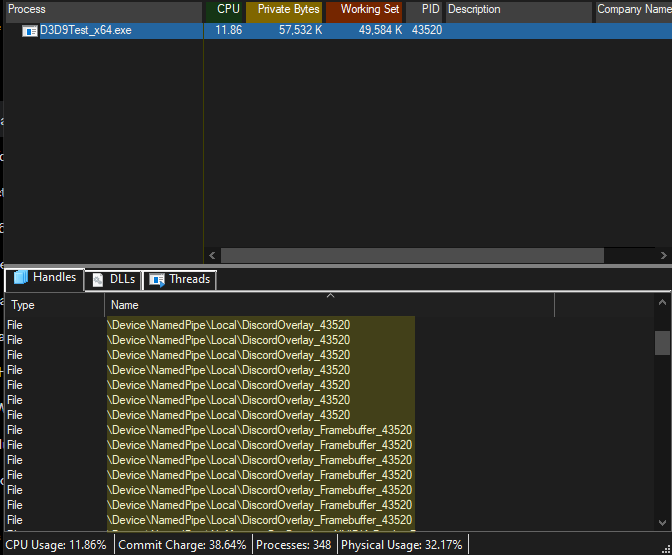The height and width of the screenshot is (555, 672).
Task: Click left arrow of the horizontal scrollbar
Action: pyautogui.click(x=211, y=256)
